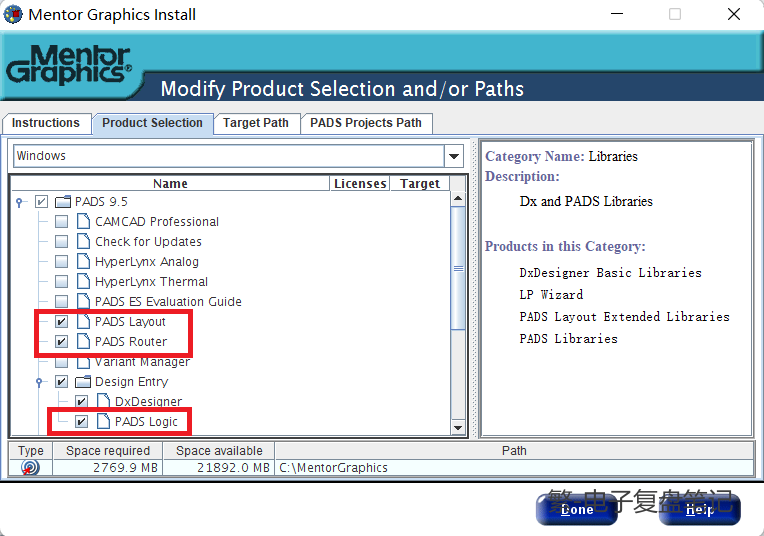Viewport: 764px width, 536px height.
Task: Open the PADS Projects Path tab
Action: click(366, 123)
